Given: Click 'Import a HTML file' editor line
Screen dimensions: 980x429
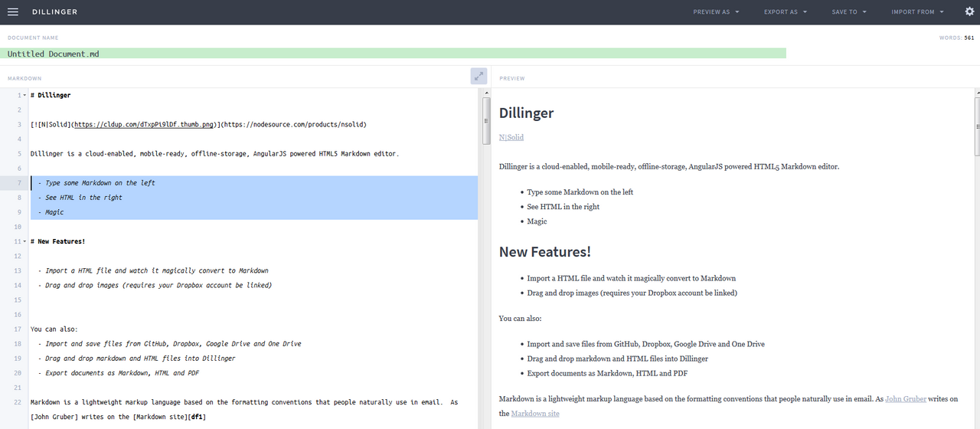Looking at the screenshot, I should 153,270.
